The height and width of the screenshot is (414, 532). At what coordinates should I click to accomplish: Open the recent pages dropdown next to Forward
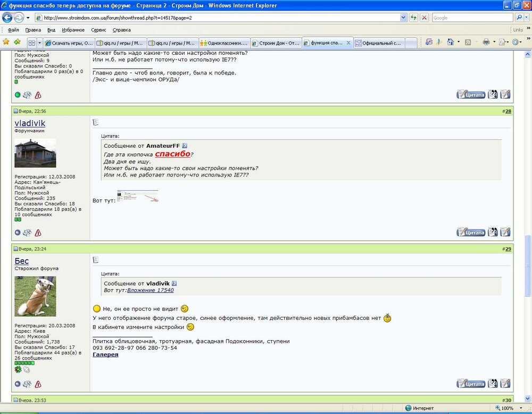coord(28,18)
